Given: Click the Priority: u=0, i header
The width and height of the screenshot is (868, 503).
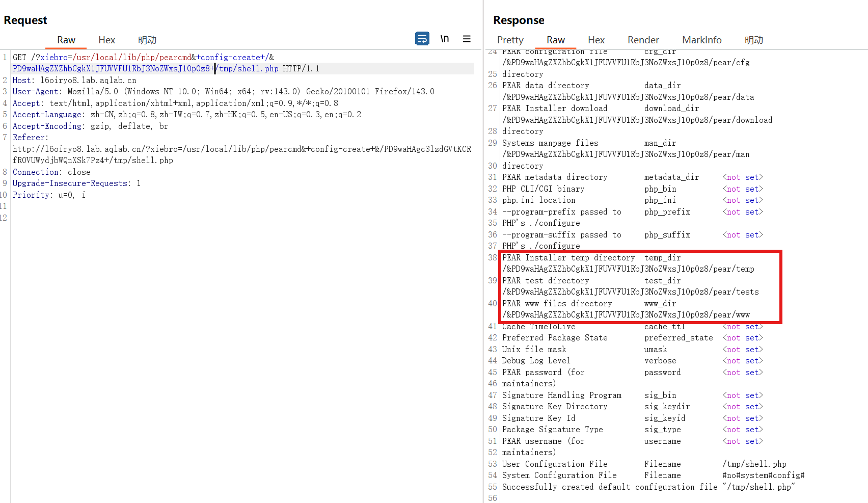Looking at the screenshot, I should 49,195.
